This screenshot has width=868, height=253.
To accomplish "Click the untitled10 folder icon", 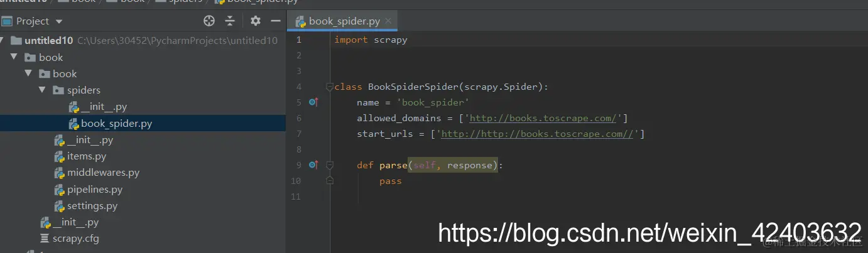I will 16,41.
